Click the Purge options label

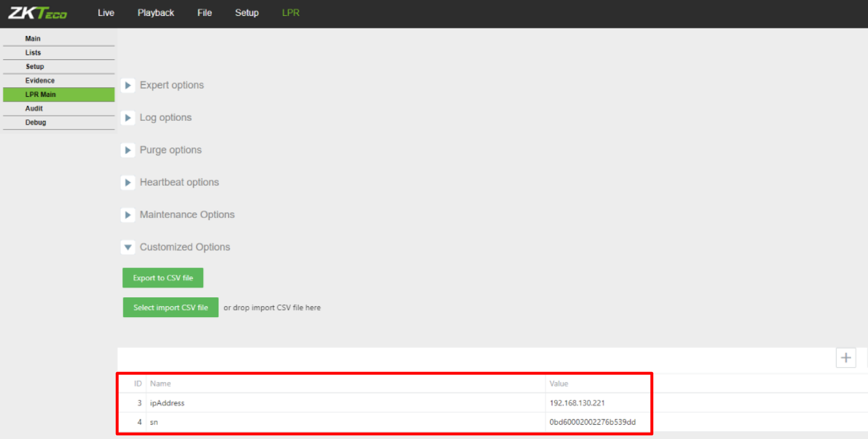[170, 150]
